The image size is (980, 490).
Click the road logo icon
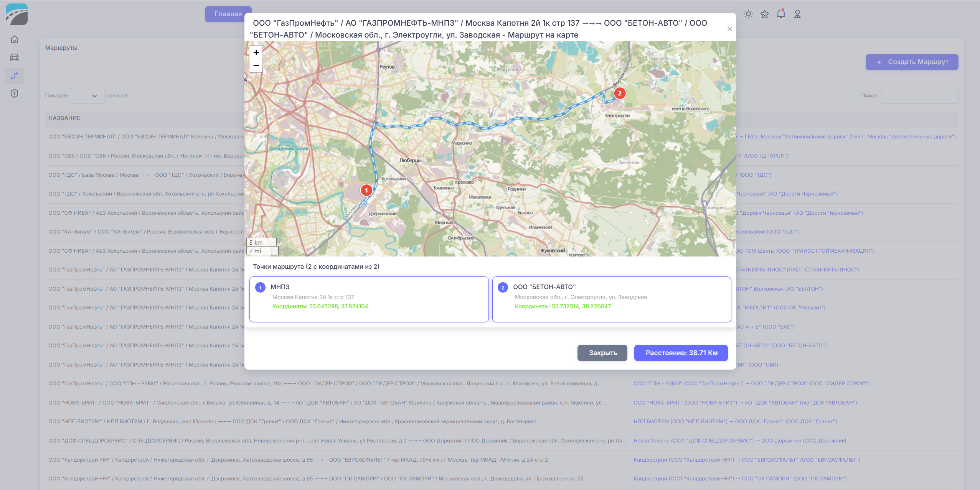tap(17, 14)
